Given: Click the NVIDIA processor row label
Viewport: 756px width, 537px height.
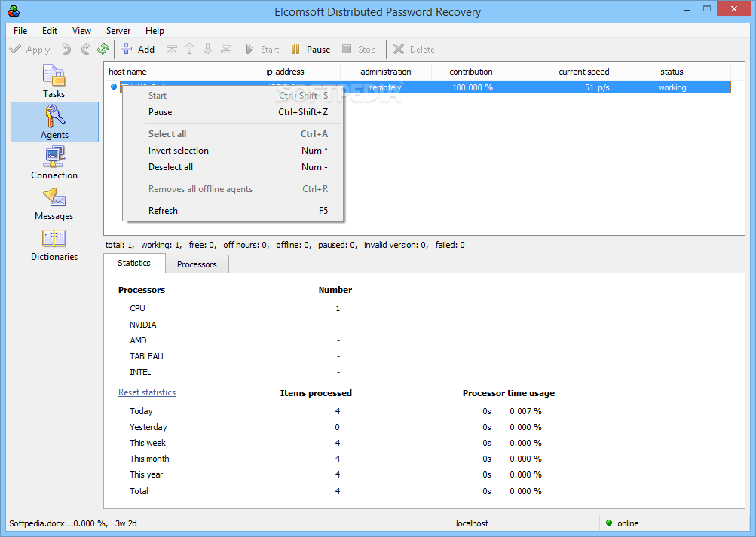Looking at the screenshot, I should (143, 325).
